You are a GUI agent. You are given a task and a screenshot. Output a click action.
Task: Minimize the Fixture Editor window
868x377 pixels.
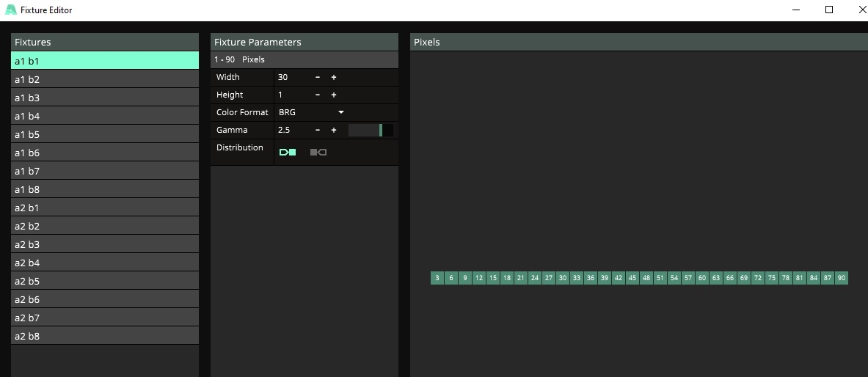796,10
